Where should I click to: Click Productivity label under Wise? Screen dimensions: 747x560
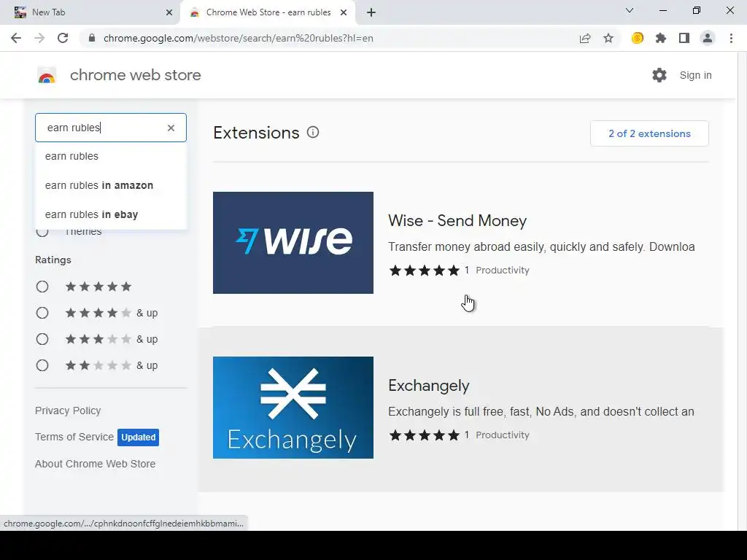[x=503, y=271]
